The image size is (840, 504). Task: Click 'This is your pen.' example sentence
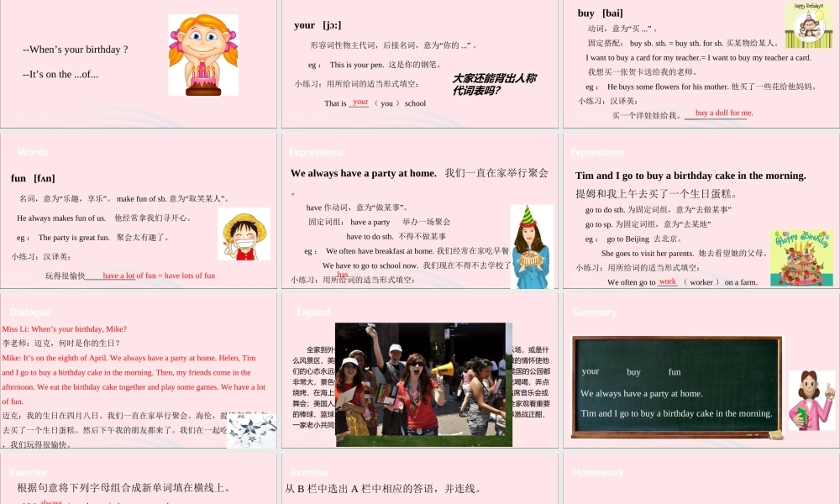[357, 65]
